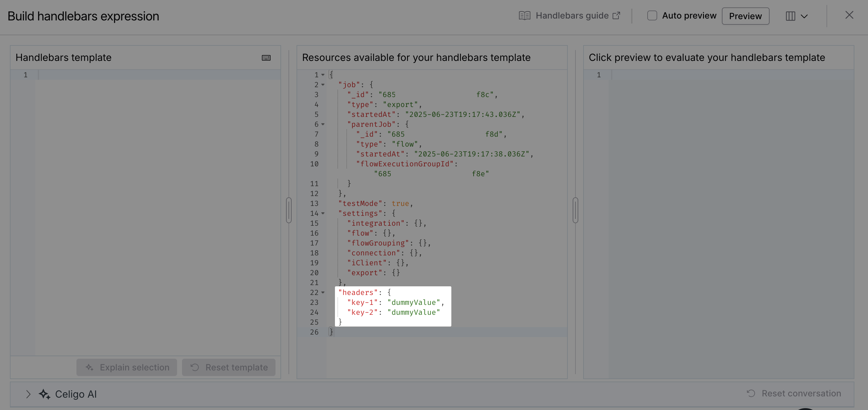The image size is (868, 410).
Task: Click the Handlebars guide book icon
Action: click(x=524, y=16)
